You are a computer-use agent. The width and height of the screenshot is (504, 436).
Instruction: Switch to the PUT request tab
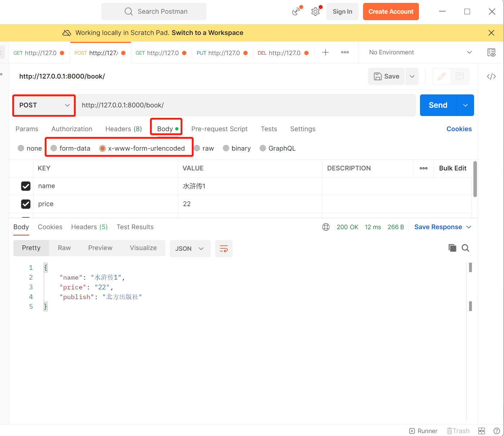(x=222, y=53)
